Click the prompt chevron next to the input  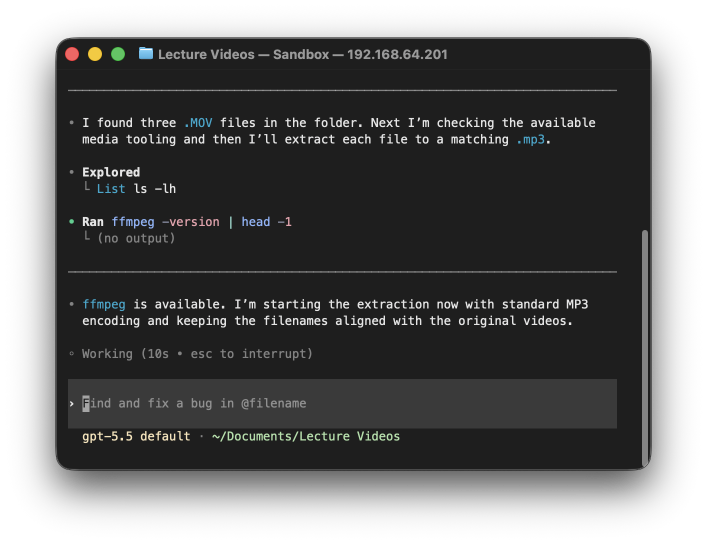tap(72, 404)
